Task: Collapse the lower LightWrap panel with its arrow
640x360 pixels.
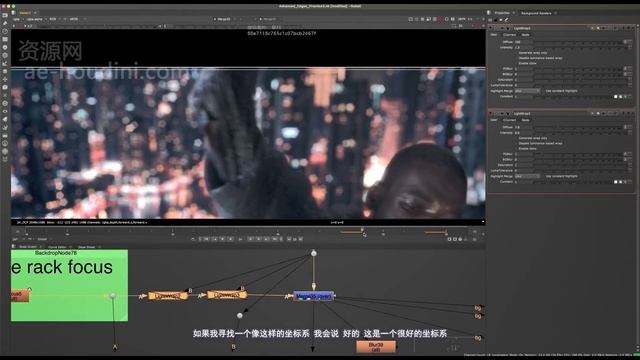Action: pyautogui.click(x=491, y=113)
